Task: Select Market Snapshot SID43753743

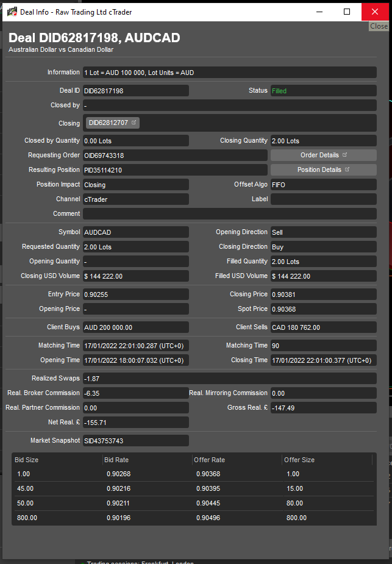Action: (x=135, y=441)
